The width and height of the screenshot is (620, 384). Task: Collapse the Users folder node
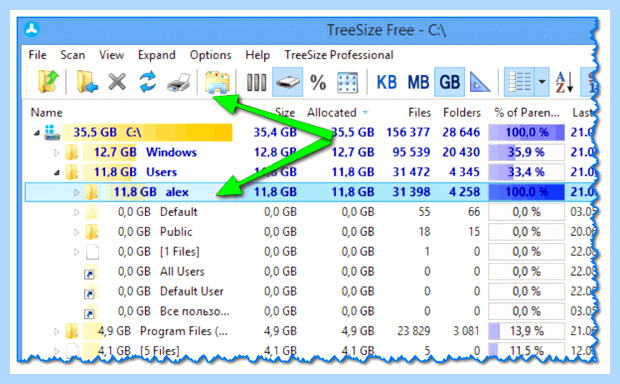click(57, 172)
